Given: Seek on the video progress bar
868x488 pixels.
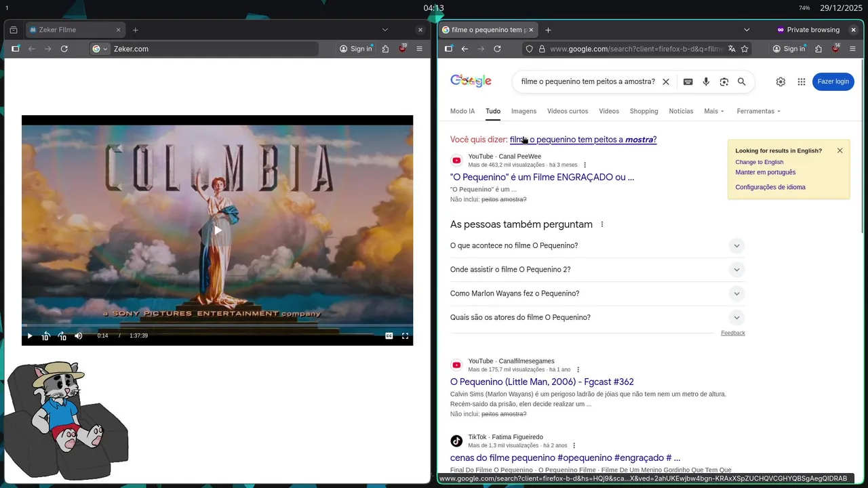Looking at the screenshot, I should (x=217, y=325).
